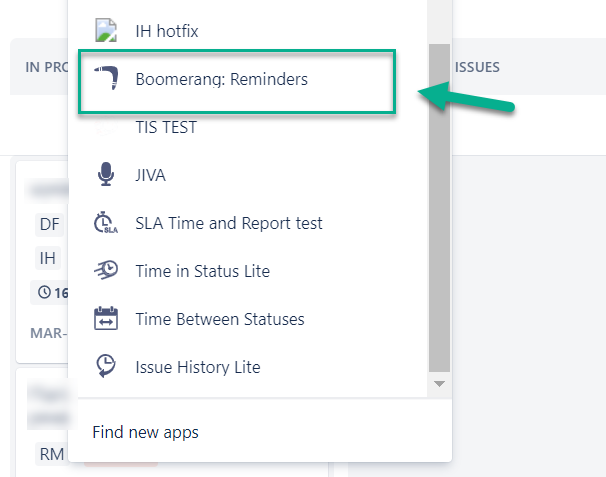Viewport: 606px width, 477px height.
Task: Click the Boomerang Reminders boomerang icon
Action: tap(106, 79)
